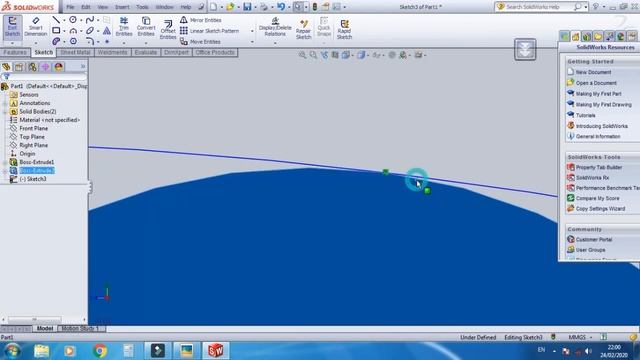Select the sketch Text tool

point(107,31)
